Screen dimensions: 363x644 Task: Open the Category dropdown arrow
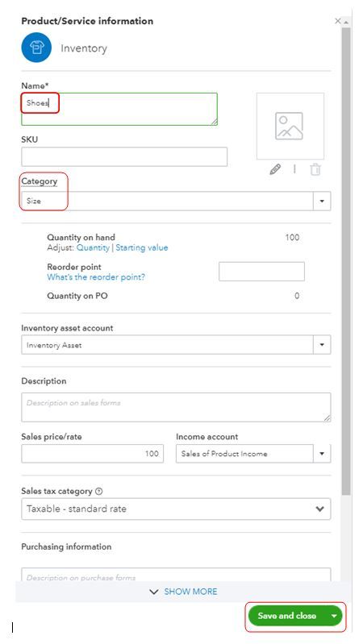coord(322,202)
